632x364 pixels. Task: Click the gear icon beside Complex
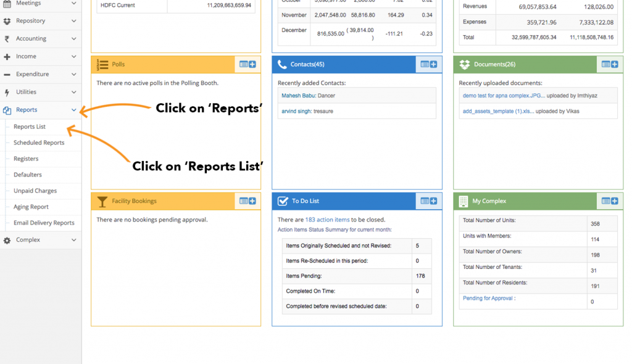pyautogui.click(x=7, y=240)
